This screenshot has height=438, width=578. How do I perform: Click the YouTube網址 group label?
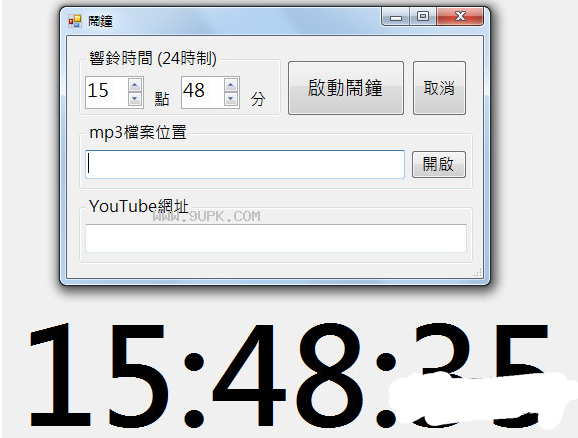pos(139,206)
